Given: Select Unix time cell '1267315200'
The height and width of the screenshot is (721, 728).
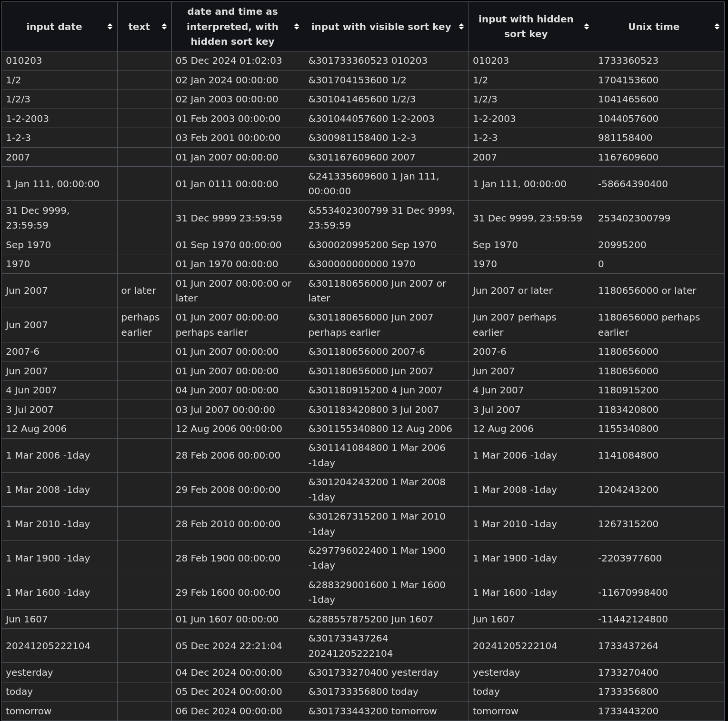Looking at the screenshot, I should [x=659, y=524].
